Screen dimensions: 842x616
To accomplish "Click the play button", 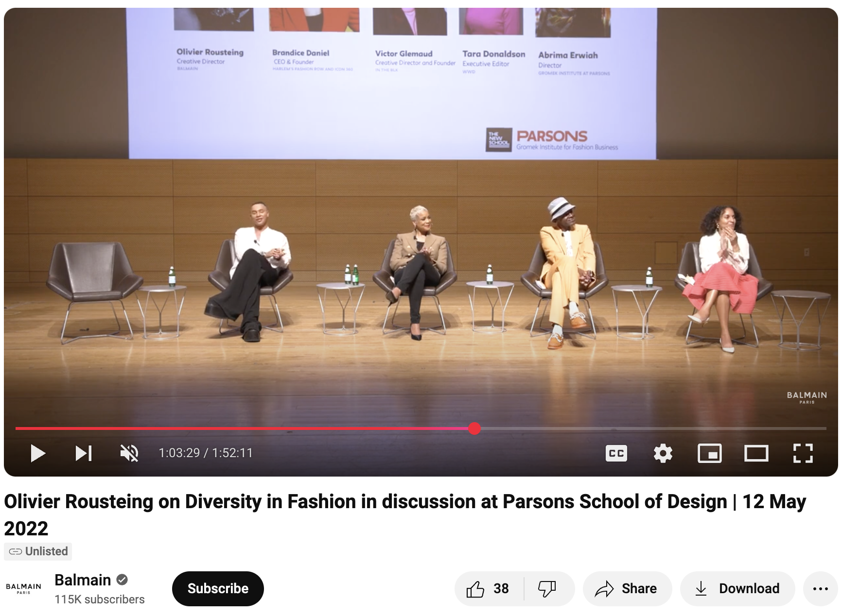I will coord(38,453).
